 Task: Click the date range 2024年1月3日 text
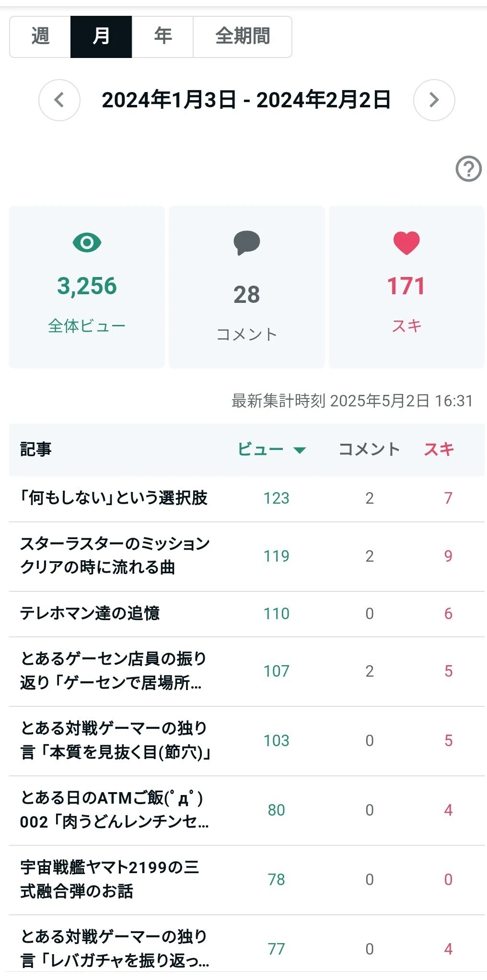click(x=169, y=100)
